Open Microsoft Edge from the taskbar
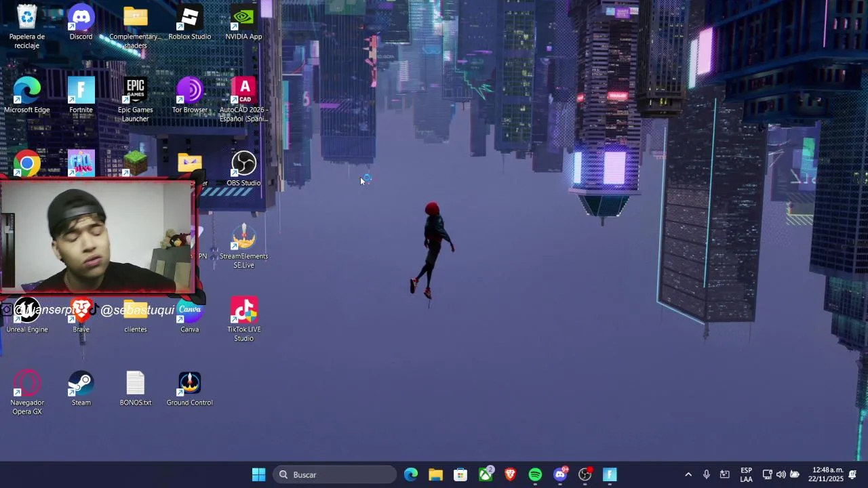The height and width of the screenshot is (488, 868). (411, 474)
